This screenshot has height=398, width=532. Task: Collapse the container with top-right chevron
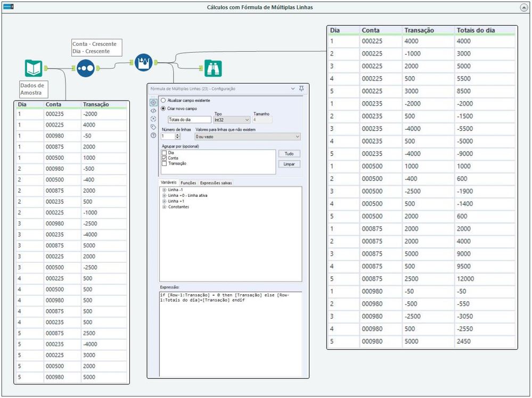click(523, 7)
